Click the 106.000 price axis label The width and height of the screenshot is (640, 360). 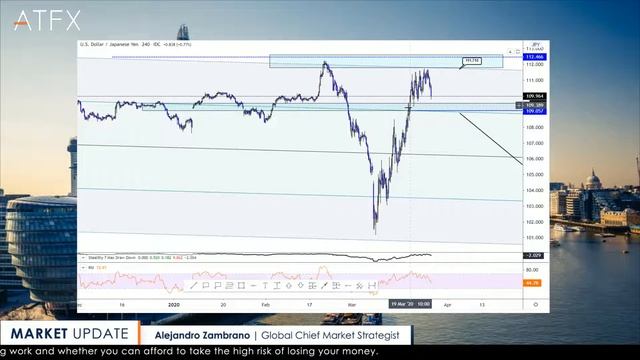coord(535,159)
